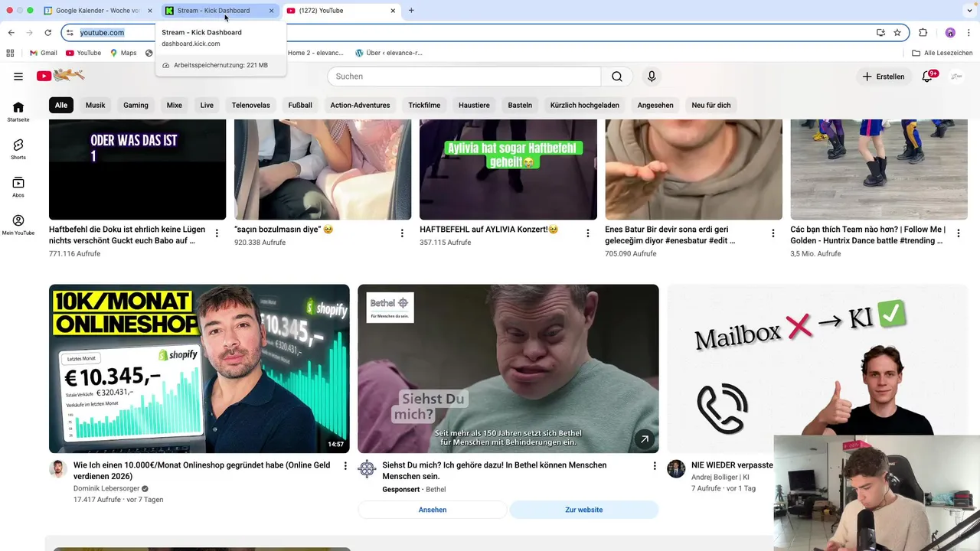Open the apps grid in bookmarks bar
Image resolution: width=980 pixels, height=551 pixels.
click(x=10, y=53)
